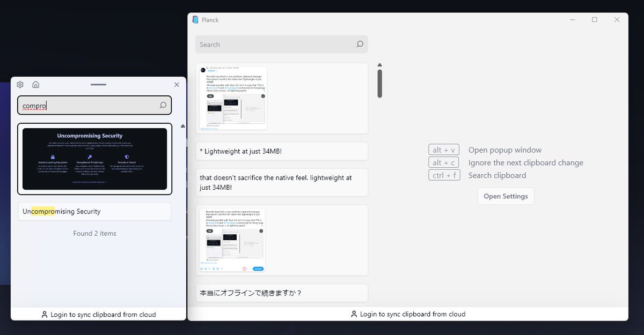The height and width of the screenshot is (335, 644).
Task: Focus the Search field in Planck window
Action: tap(281, 44)
